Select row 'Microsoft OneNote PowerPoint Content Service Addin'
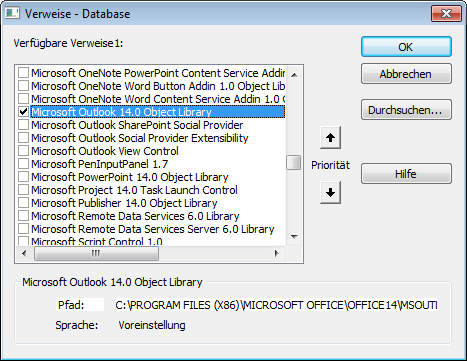This screenshot has height=361, width=467. (x=158, y=73)
